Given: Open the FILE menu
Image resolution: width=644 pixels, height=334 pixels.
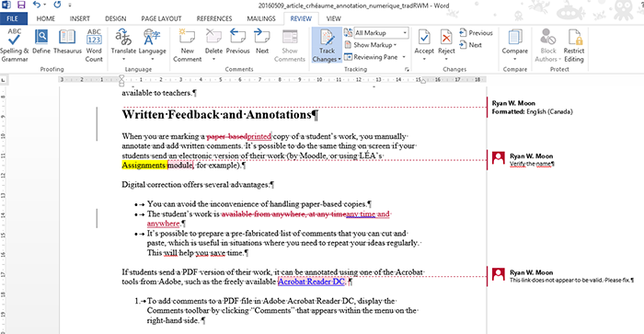Looking at the screenshot, I should click(x=12, y=19).
